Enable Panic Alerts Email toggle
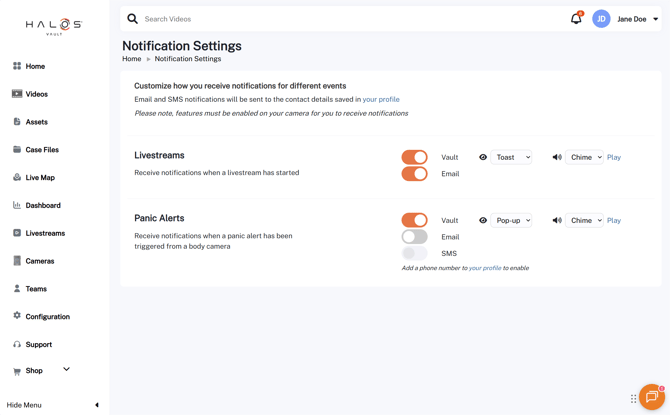Image resolution: width=670 pixels, height=415 pixels. tap(414, 237)
